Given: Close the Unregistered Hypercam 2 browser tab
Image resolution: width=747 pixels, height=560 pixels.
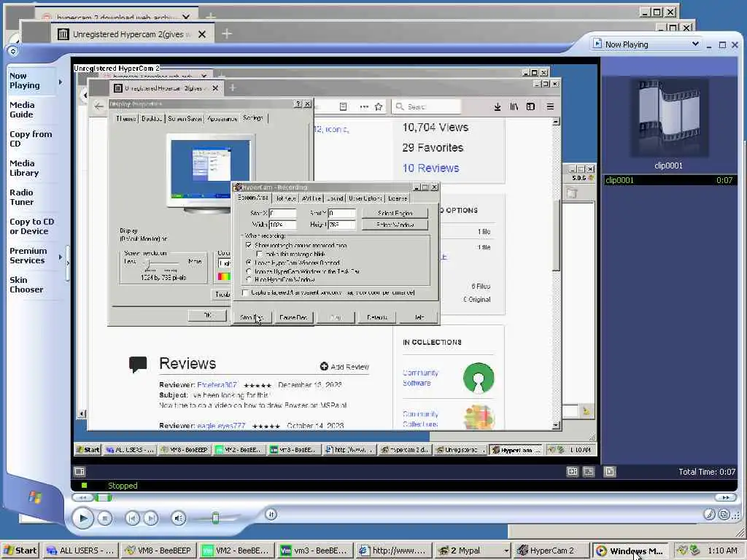Looking at the screenshot, I should coord(202,34).
